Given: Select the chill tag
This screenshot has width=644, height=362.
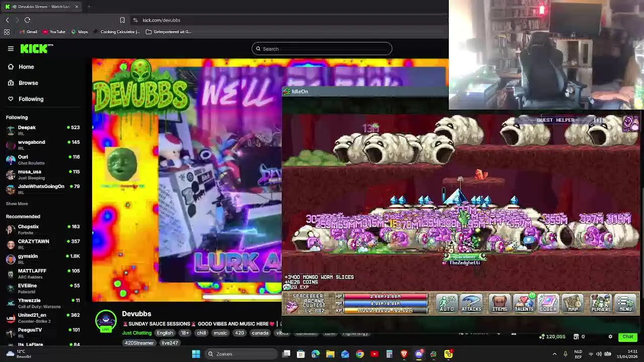Looking at the screenshot, I should 201,333.
